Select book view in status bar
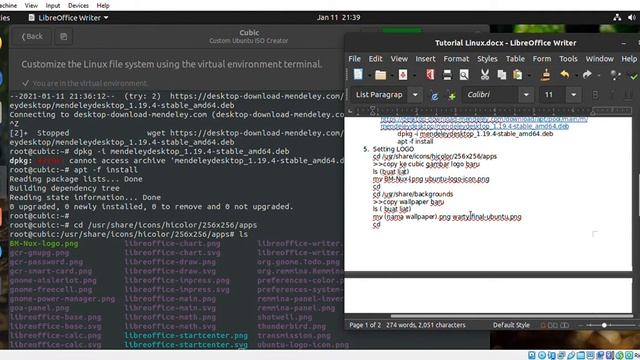Image resolution: width=640 pixels, height=360 pixels. click(564, 325)
